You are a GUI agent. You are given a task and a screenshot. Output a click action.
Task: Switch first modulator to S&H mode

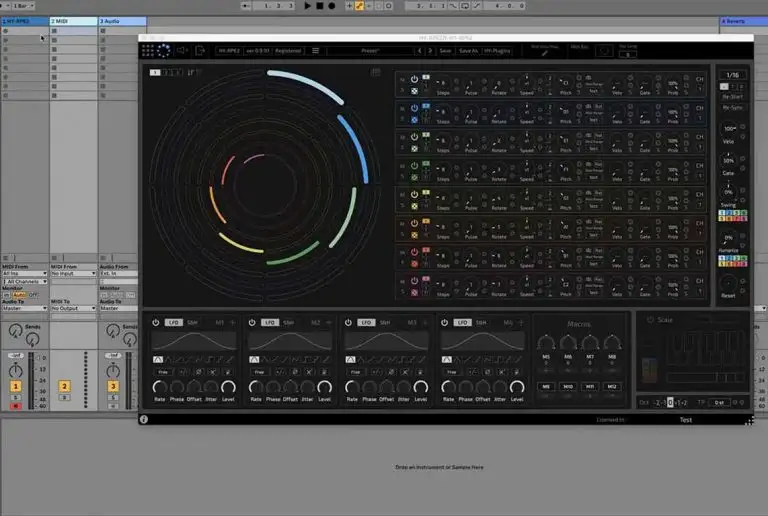click(192, 323)
